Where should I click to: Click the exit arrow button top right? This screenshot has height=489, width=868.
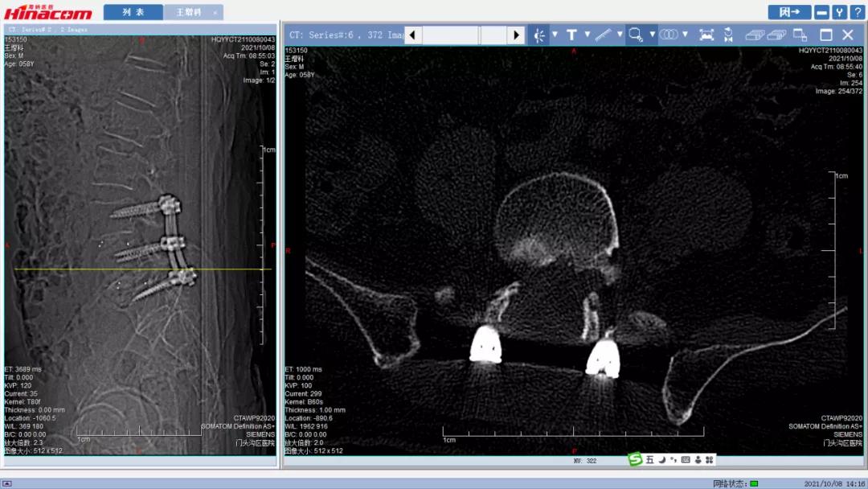(789, 12)
